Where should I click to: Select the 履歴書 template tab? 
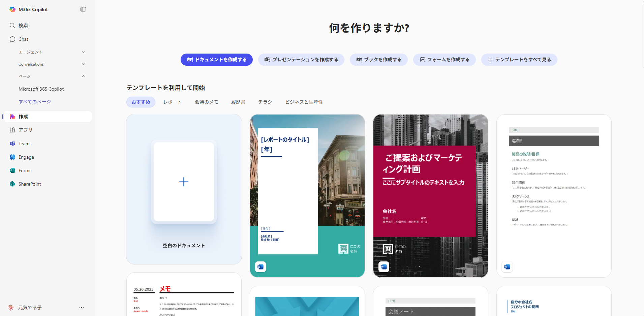tap(238, 102)
